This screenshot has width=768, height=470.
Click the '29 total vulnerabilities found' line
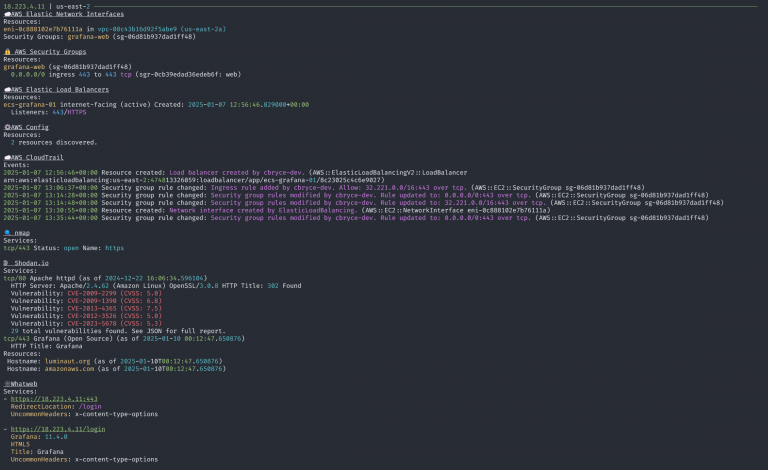point(118,331)
